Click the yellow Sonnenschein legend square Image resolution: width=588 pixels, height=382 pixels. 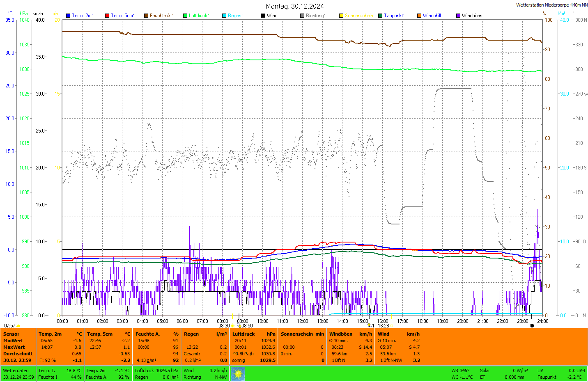(x=341, y=16)
